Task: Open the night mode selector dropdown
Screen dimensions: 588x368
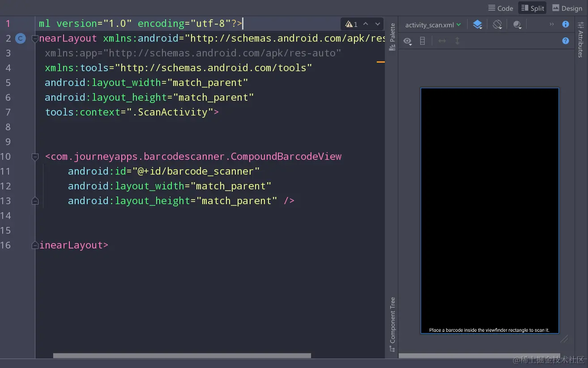Action: pyautogui.click(x=517, y=25)
